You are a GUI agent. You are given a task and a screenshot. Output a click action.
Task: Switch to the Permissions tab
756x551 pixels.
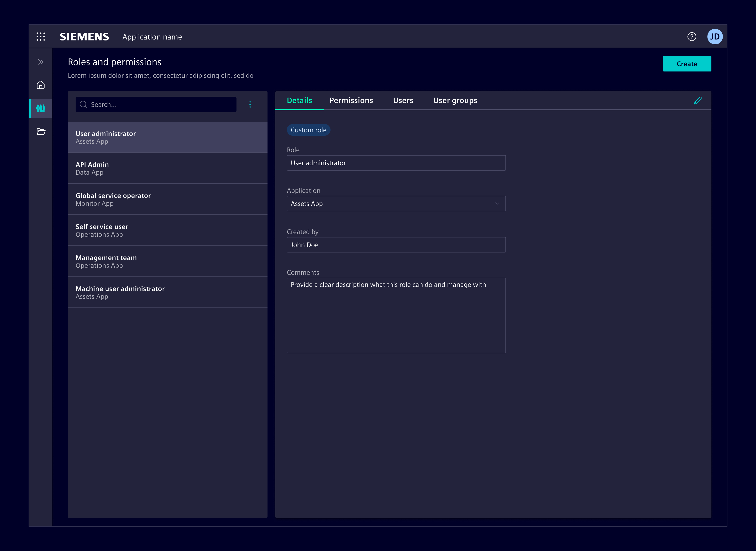point(351,100)
